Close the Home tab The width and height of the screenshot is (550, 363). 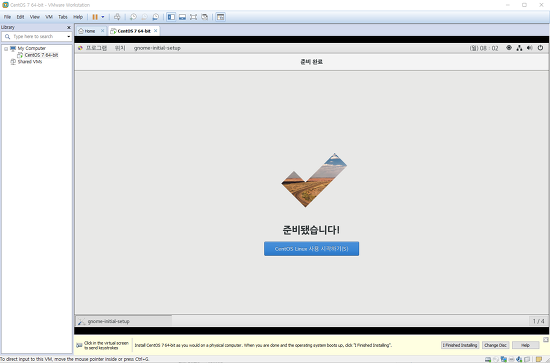(x=102, y=31)
